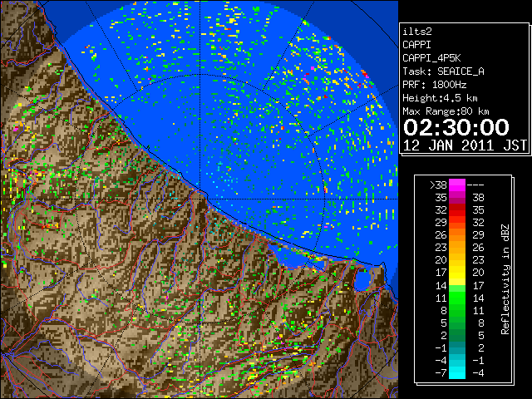The width and height of the screenshot is (532, 399).
Task: Click the '-7' legend label
Action: pos(441,373)
